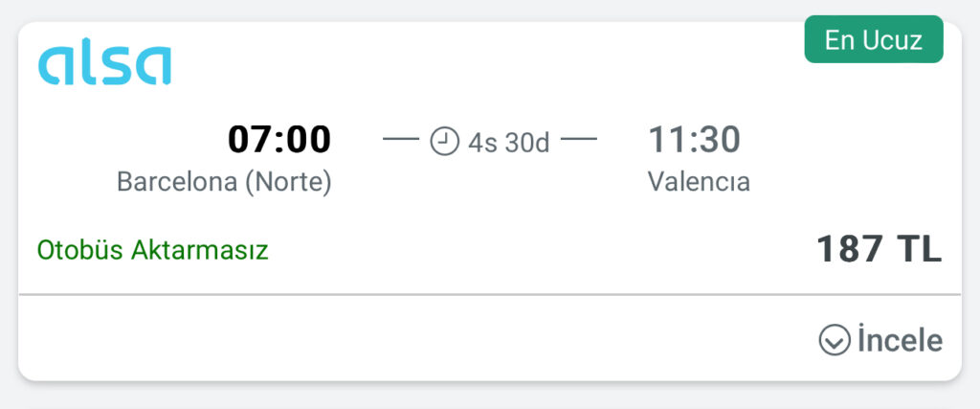Click the Otobüs Aktarmasız label

point(153,251)
